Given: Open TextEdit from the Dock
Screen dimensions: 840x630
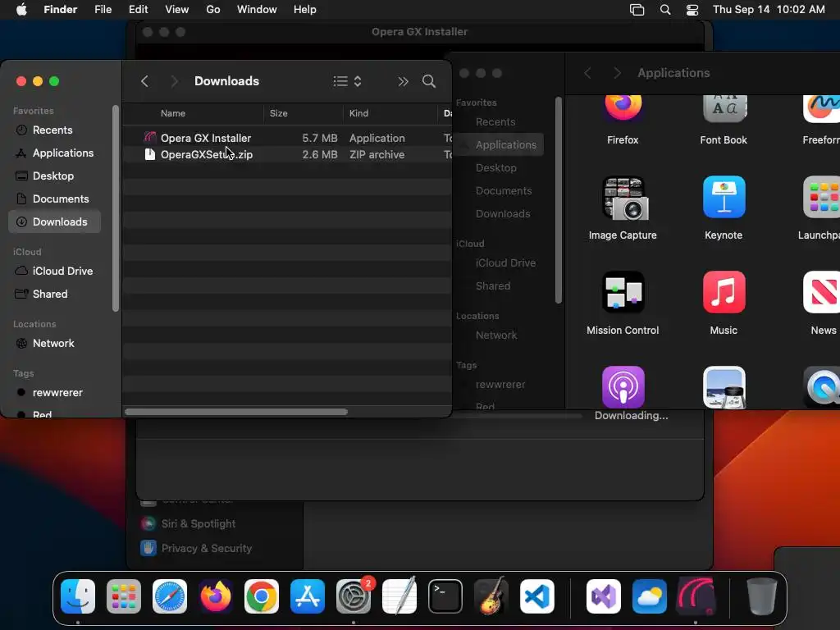Looking at the screenshot, I should click(x=399, y=596).
